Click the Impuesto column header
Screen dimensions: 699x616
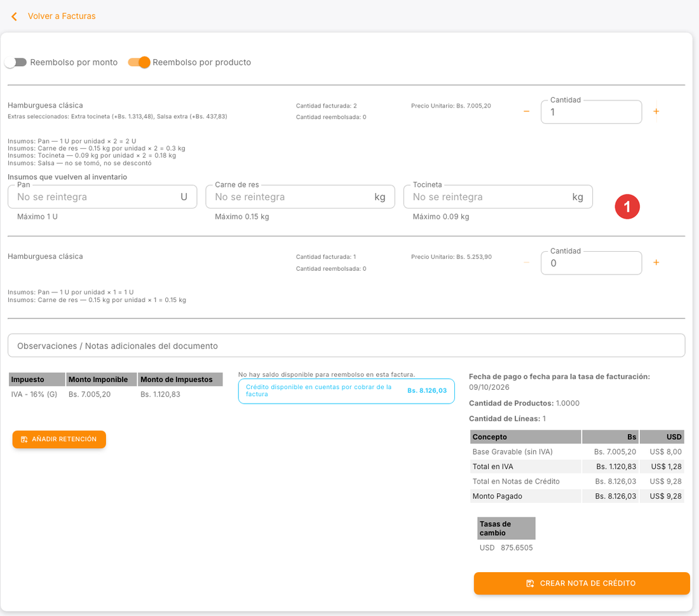[x=37, y=380]
